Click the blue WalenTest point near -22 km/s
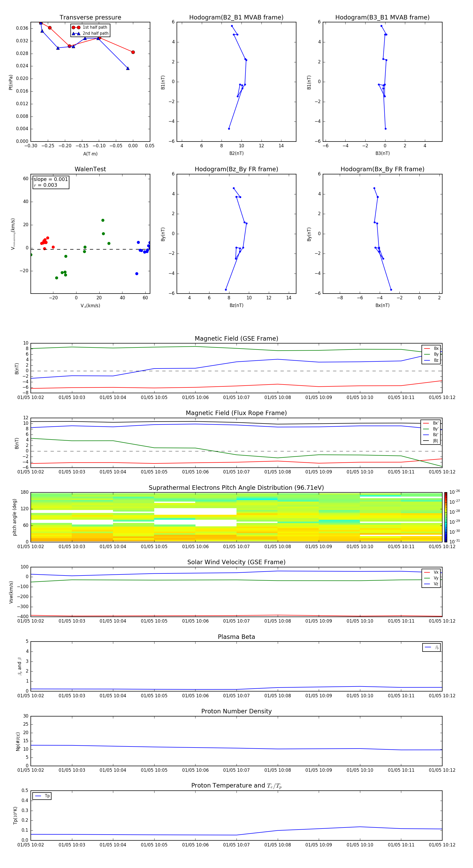This screenshot has height=868, width=473. pos(137,274)
